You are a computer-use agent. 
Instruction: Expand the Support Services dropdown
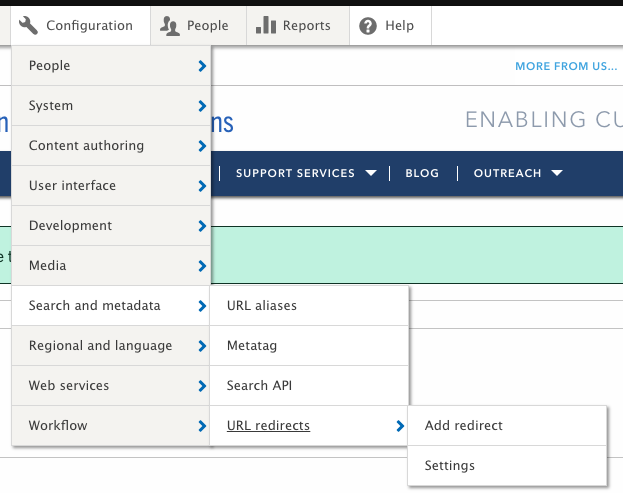pyautogui.click(x=371, y=173)
